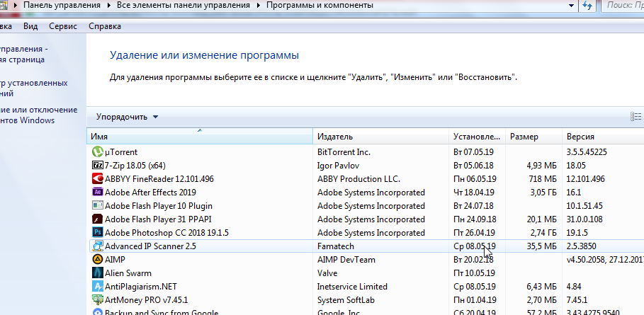Click the version value 31.0.0.108
This screenshot has width=644, height=315.
585,219
